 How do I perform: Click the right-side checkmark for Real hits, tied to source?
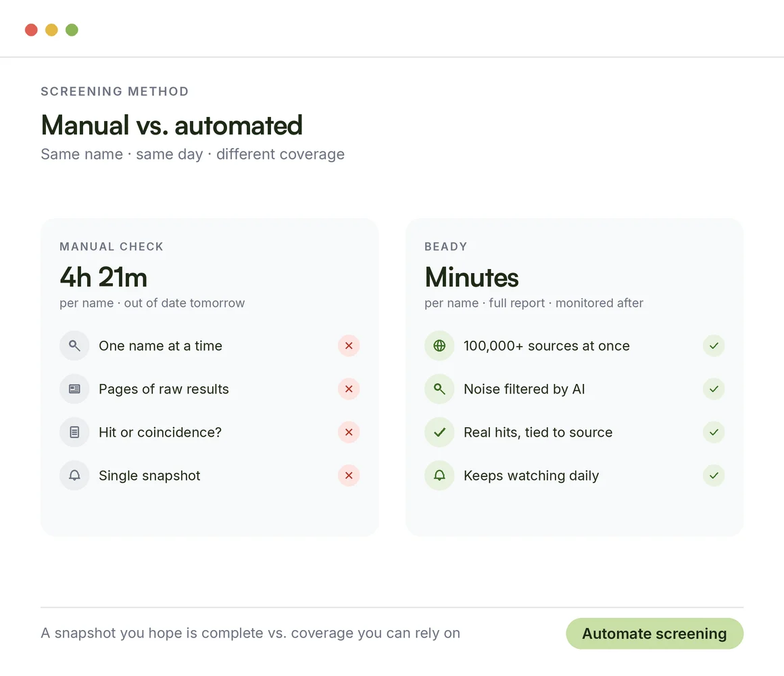click(x=714, y=432)
